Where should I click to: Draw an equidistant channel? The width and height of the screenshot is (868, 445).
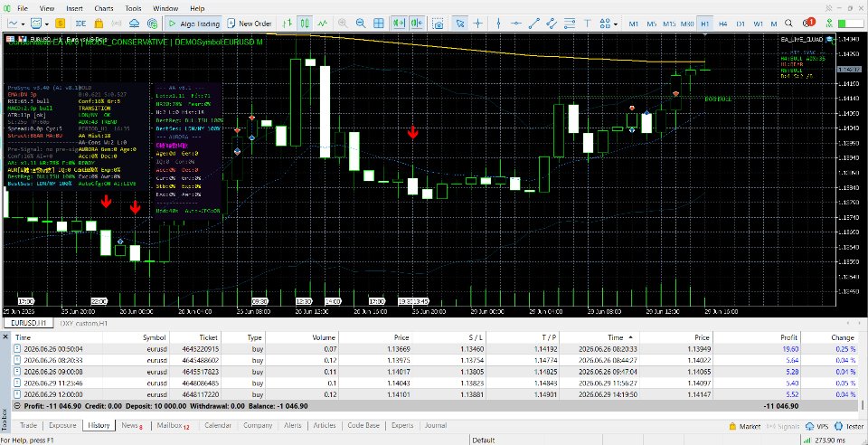coord(552,24)
